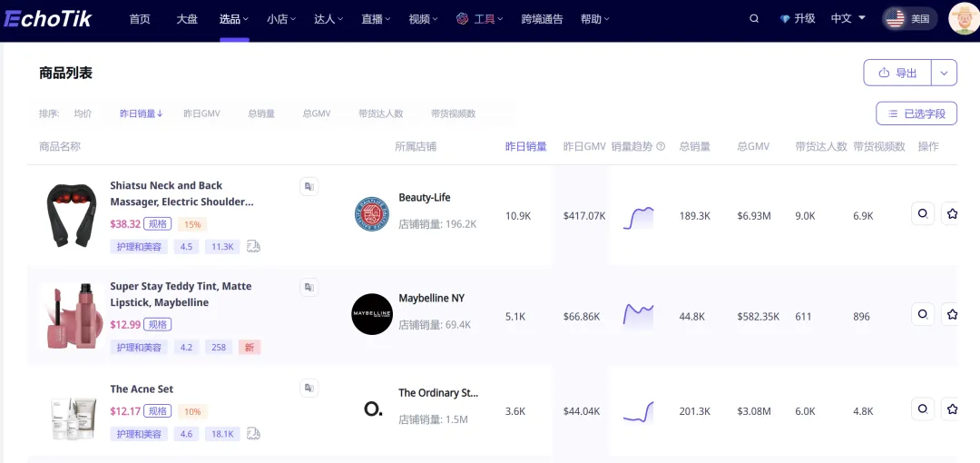
Task: Click 升级 upgrade link
Action: [x=805, y=19]
